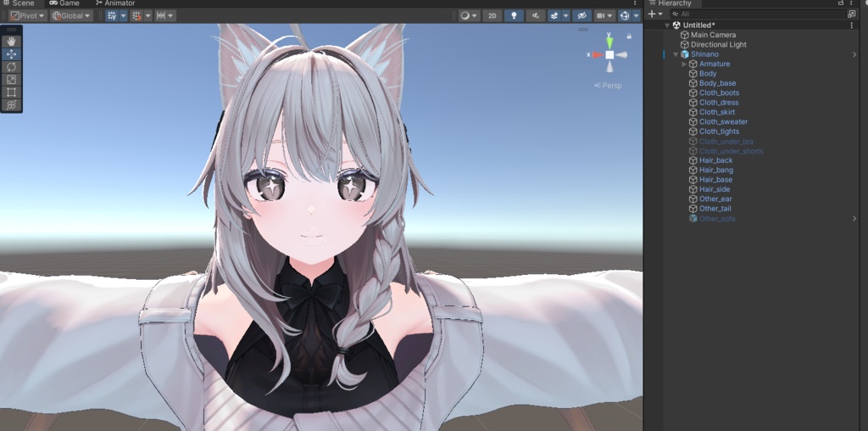Select the Shinano prefab object
Image resolution: width=868 pixels, height=431 pixels.
pyautogui.click(x=704, y=54)
